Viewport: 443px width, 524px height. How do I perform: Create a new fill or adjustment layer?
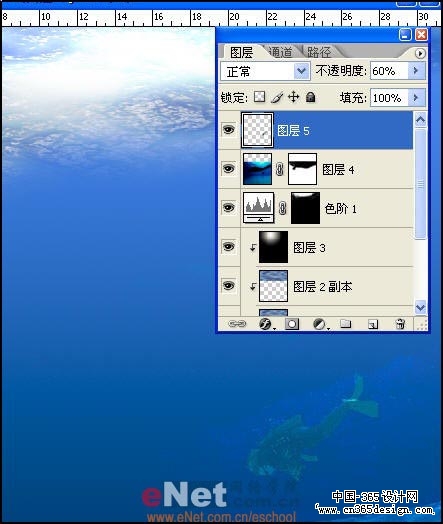(x=320, y=323)
